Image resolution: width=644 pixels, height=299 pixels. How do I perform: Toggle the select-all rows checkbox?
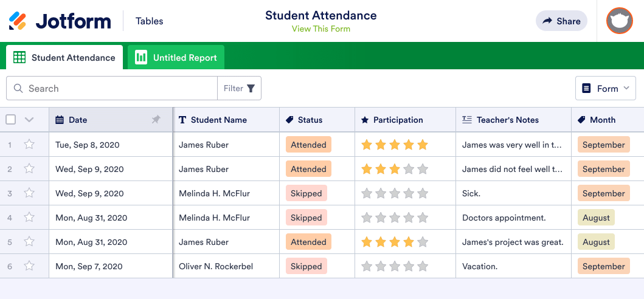click(x=10, y=120)
